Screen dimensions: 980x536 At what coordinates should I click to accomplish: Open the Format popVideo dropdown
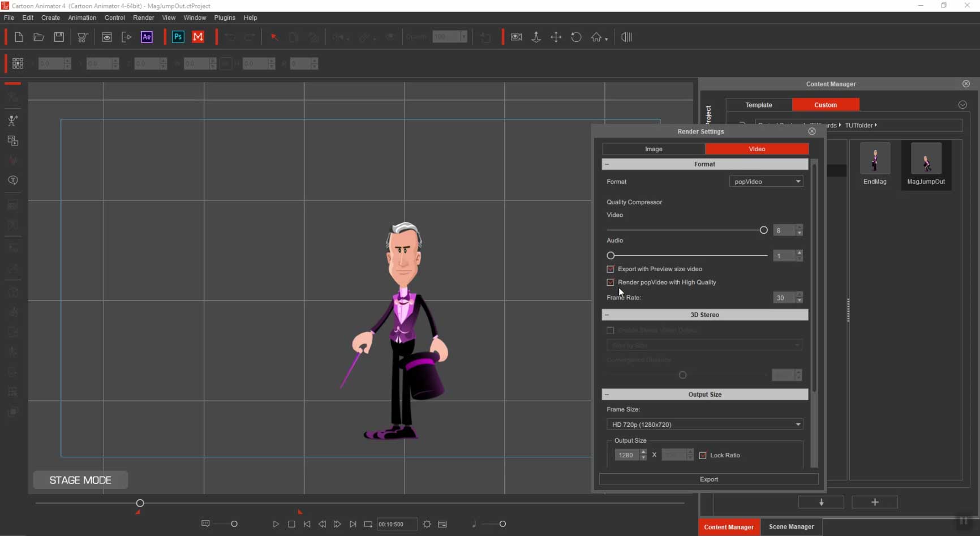(x=766, y=182)
